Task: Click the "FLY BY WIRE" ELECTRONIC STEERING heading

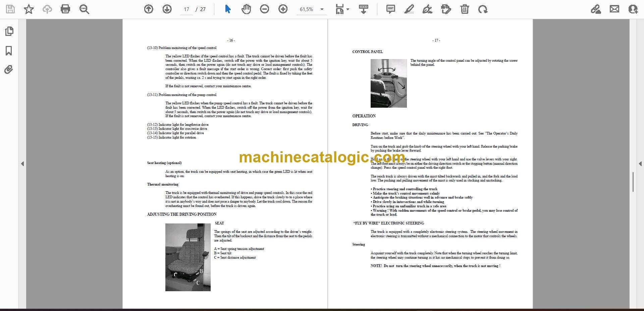Action: pos(389,223)
